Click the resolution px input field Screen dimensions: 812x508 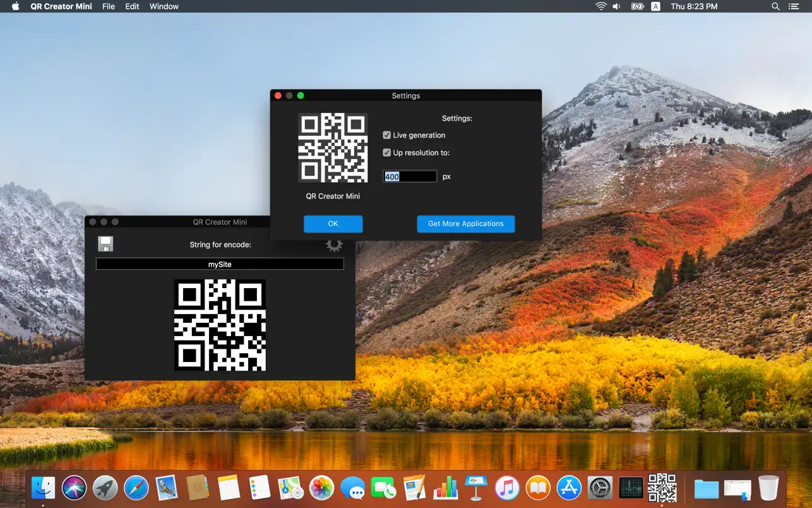pyautogui.click(x=410, y=177)
